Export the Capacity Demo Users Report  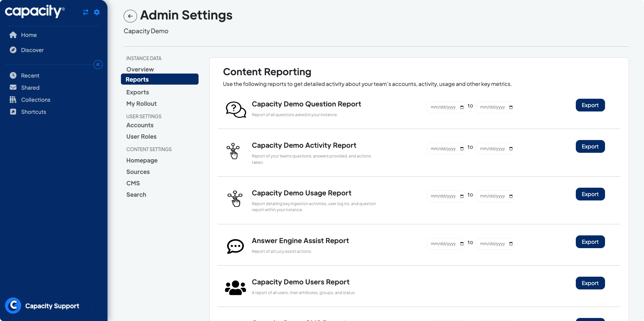click(590, 283)
